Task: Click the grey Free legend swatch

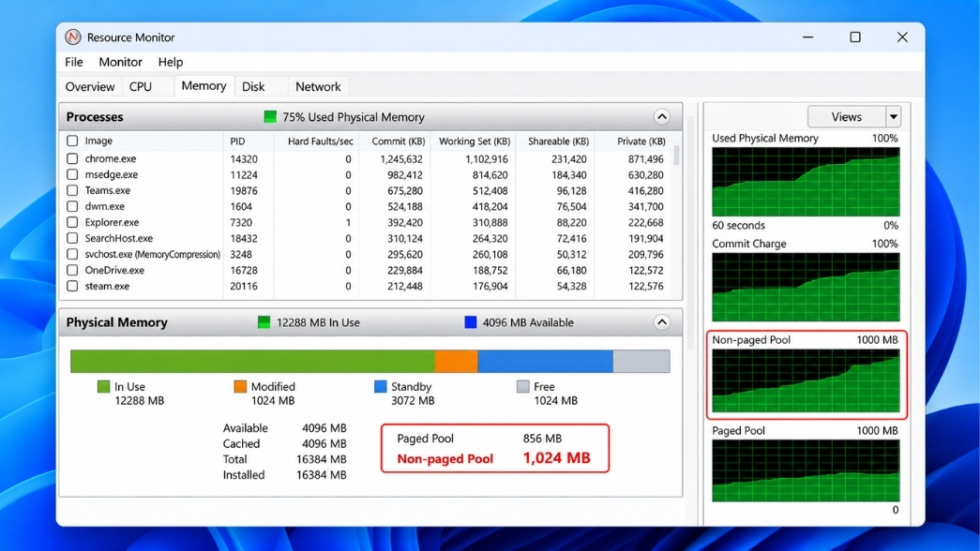Action: [523, 387]
